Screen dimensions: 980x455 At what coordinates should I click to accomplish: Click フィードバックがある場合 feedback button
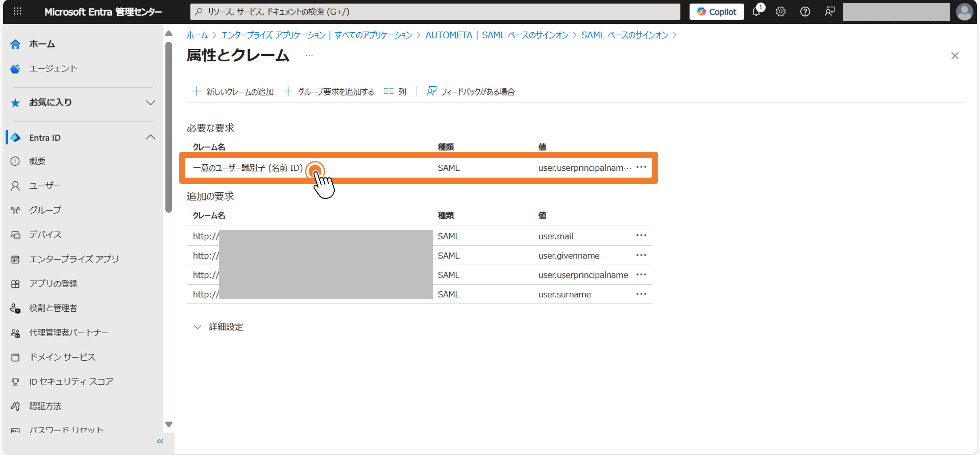(x=470, y=92)
